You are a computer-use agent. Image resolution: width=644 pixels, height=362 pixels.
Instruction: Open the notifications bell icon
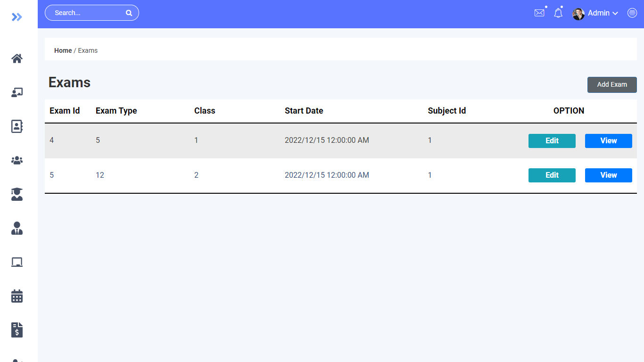coord(558,13)
